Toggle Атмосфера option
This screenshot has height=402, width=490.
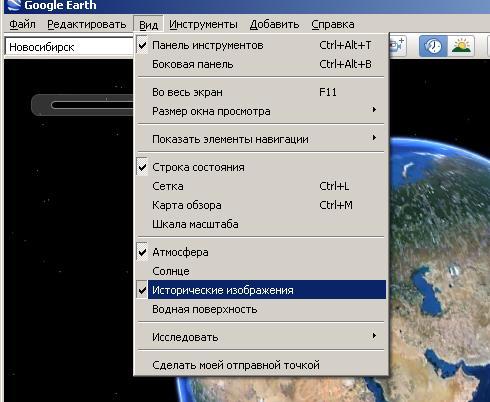pyautogui.click(x=261, y=252)
